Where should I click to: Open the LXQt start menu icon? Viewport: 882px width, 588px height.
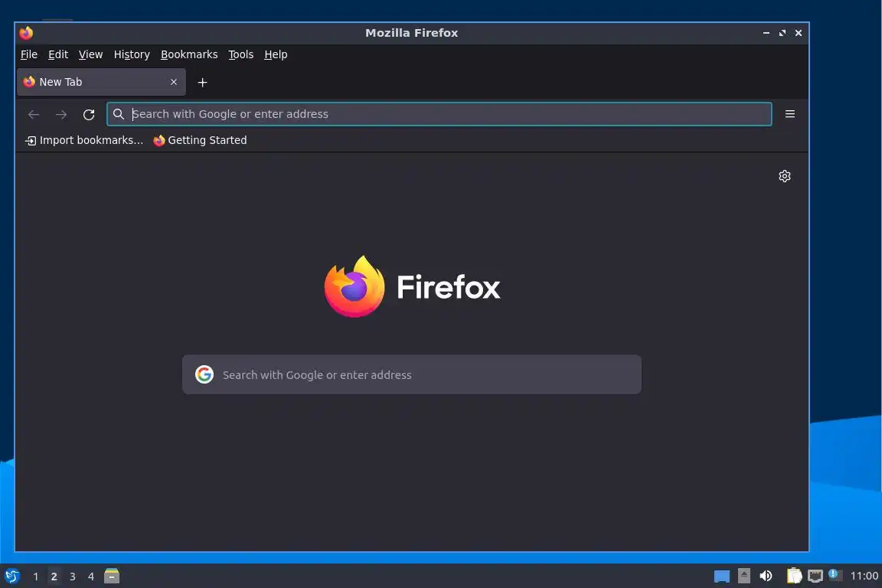11,577
